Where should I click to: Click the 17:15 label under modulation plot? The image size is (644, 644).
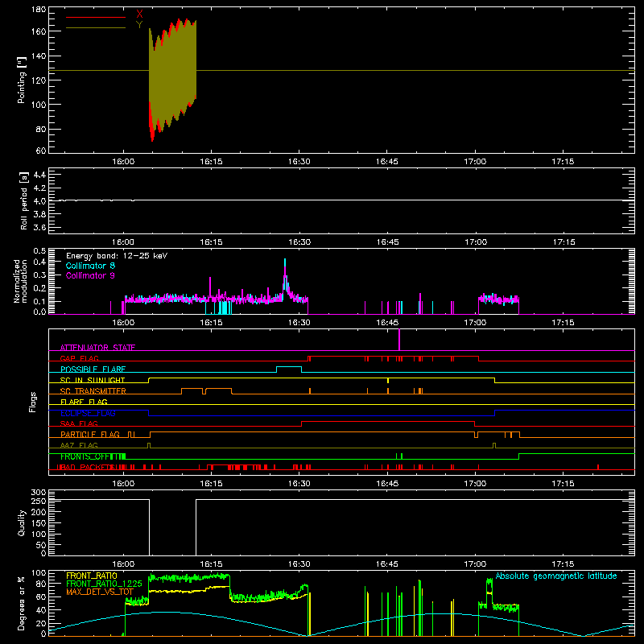(x=563, y=323)
